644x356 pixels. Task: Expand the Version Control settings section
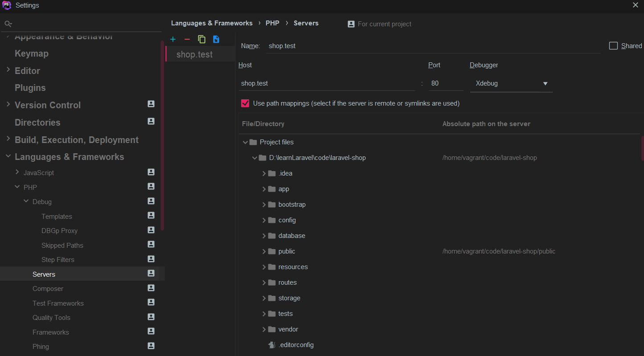pyautogui.click(x=8, y=105)
